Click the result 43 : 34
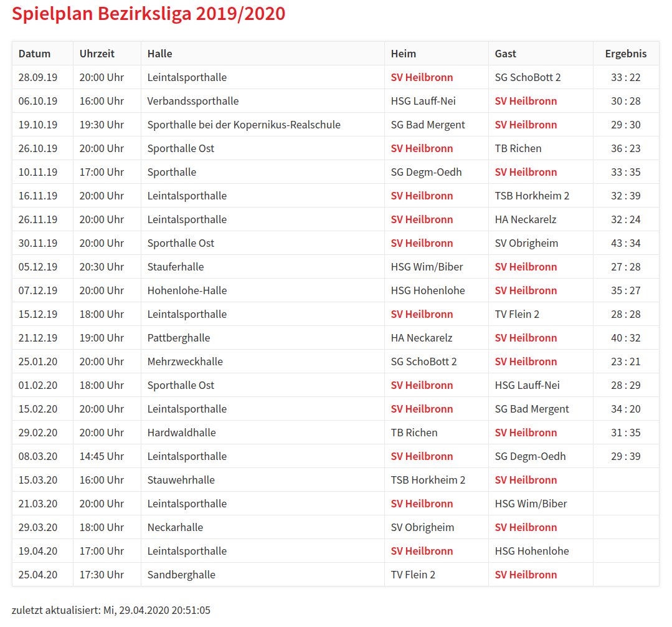The height and width of the screenshot is (627, 672). (626, 243)
